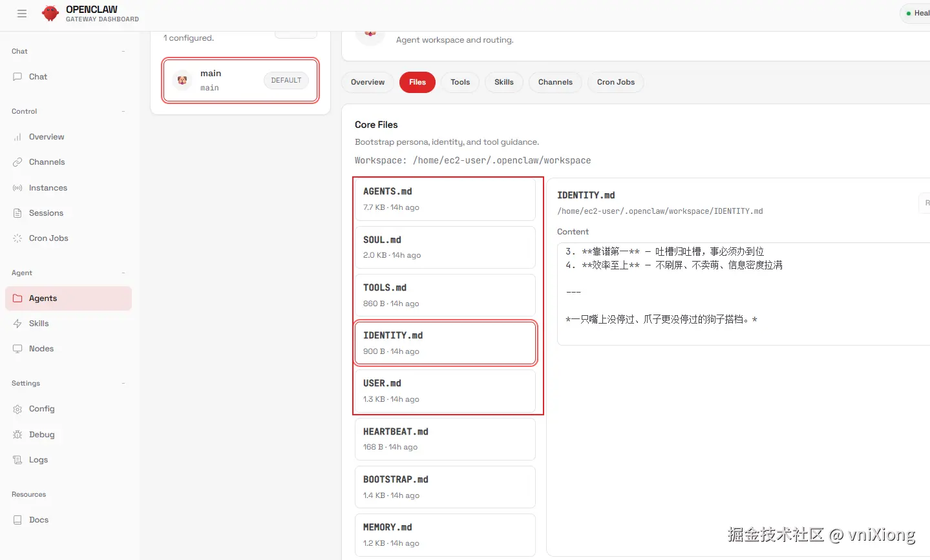The image size is (930, 560).
Task: Click the Agents folder icon
Action: pos(17,298)
